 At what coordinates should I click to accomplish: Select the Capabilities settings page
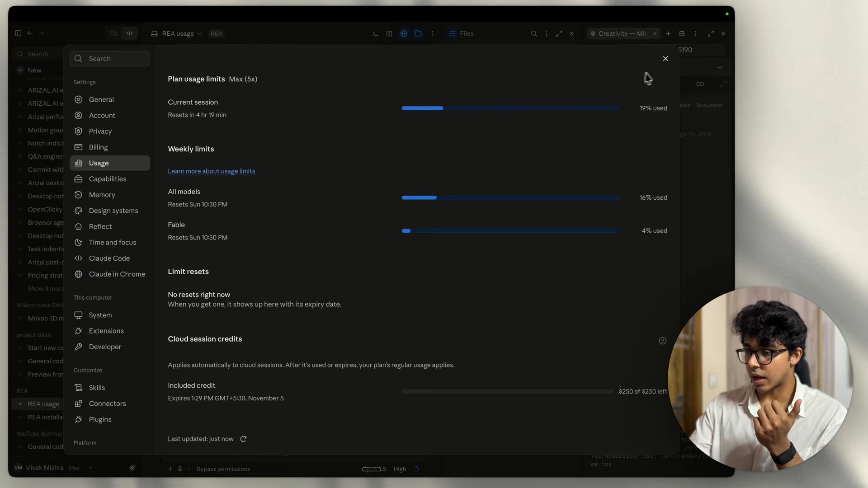109,179
